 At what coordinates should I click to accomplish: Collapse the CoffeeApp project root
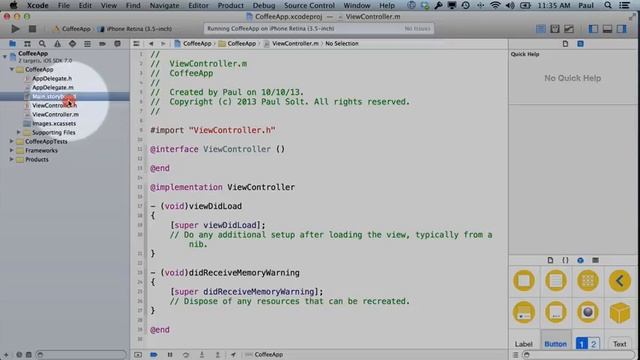pyautogui.click(x=5, y=57)
